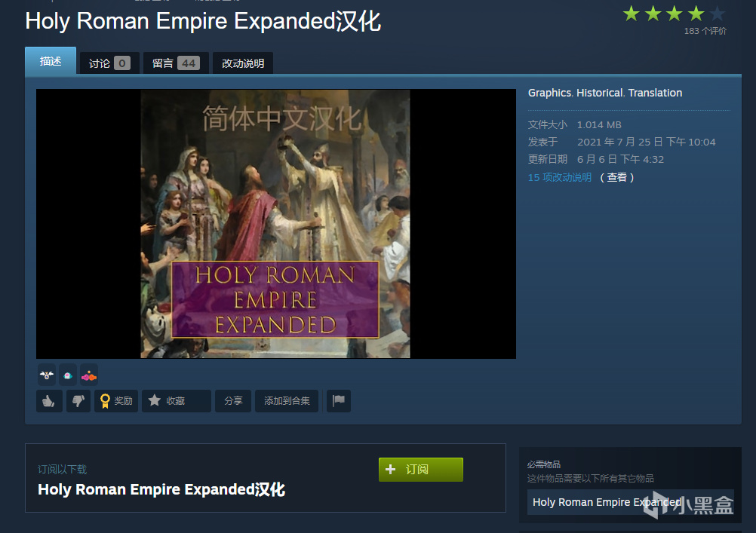The image size is (756, 533).
Task: Open the 留言 comments tab
Action: click(x=176, y=63)
